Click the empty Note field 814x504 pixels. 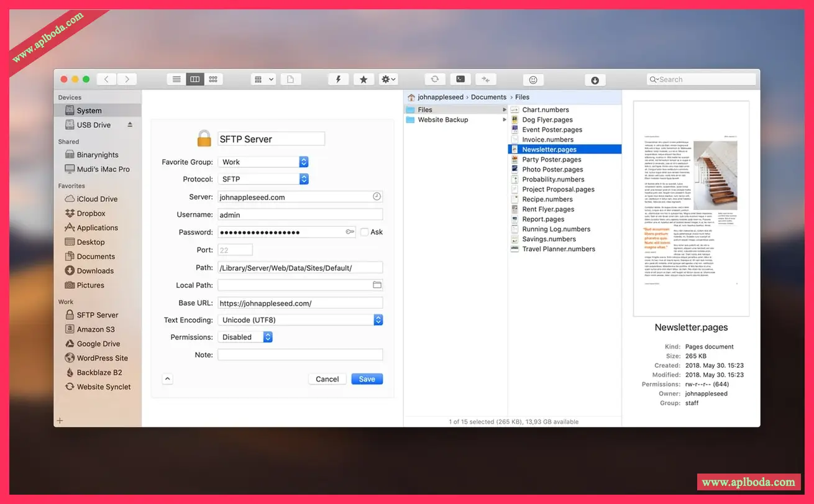click(300, 355)
